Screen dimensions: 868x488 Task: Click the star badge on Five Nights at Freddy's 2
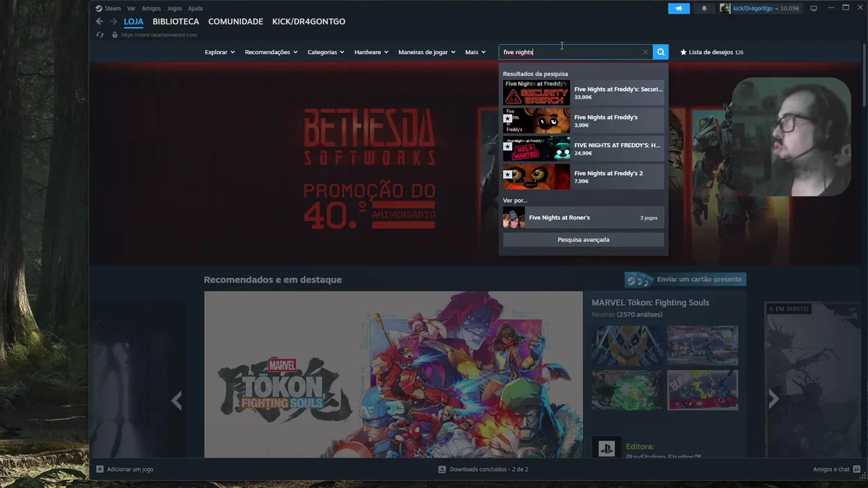(x=507, y=174)
